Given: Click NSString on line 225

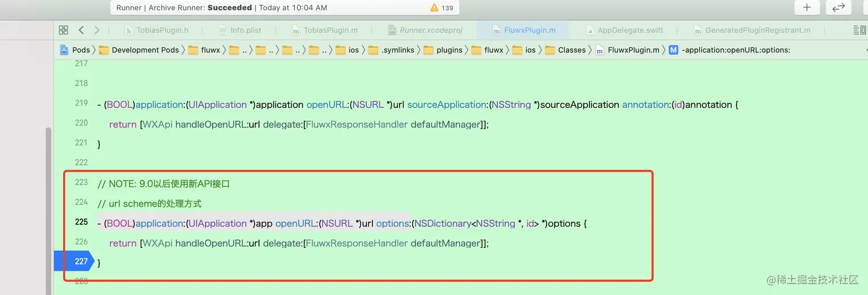Looking at the screenshot, I should [x=495, y=223].
